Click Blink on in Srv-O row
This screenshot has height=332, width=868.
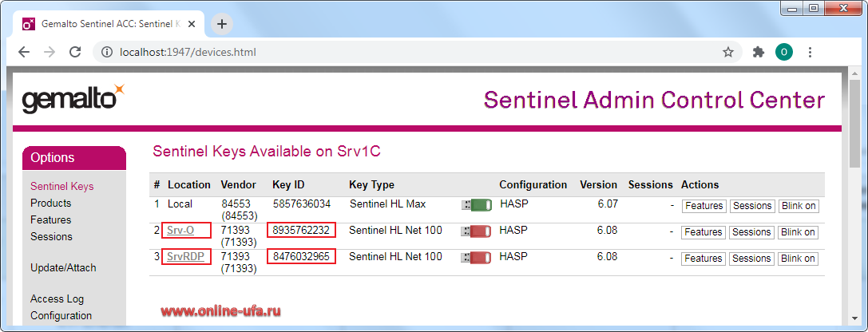(799, 232)
